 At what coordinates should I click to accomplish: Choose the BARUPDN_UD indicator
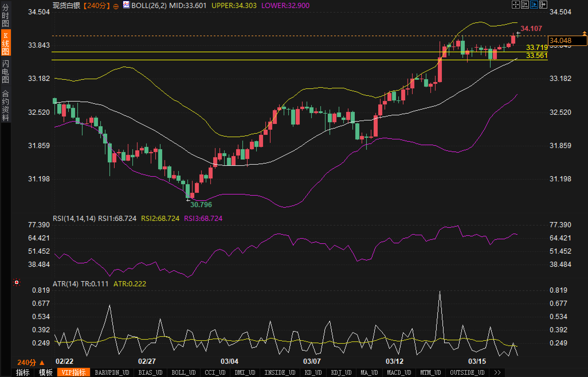click(x=112, y=372)
